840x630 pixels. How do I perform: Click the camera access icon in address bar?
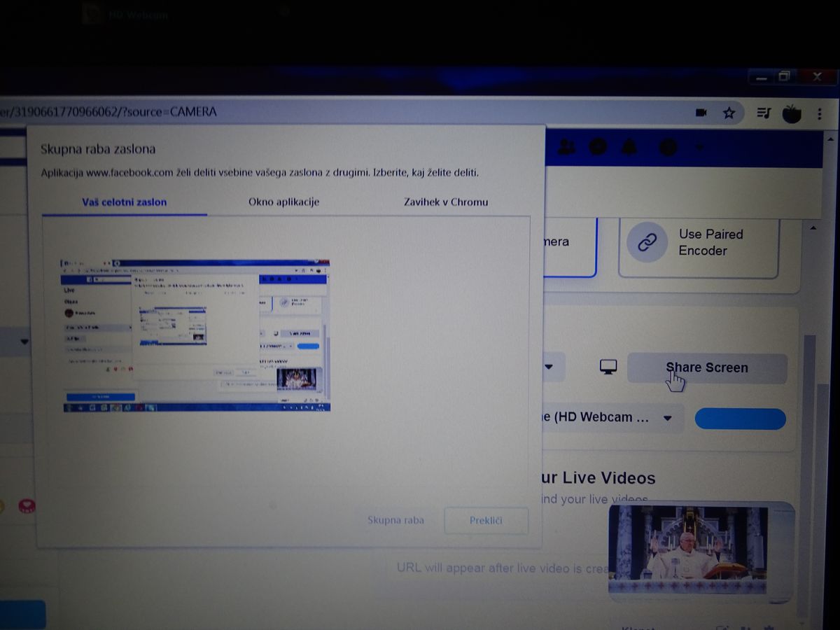pos(701,113)
